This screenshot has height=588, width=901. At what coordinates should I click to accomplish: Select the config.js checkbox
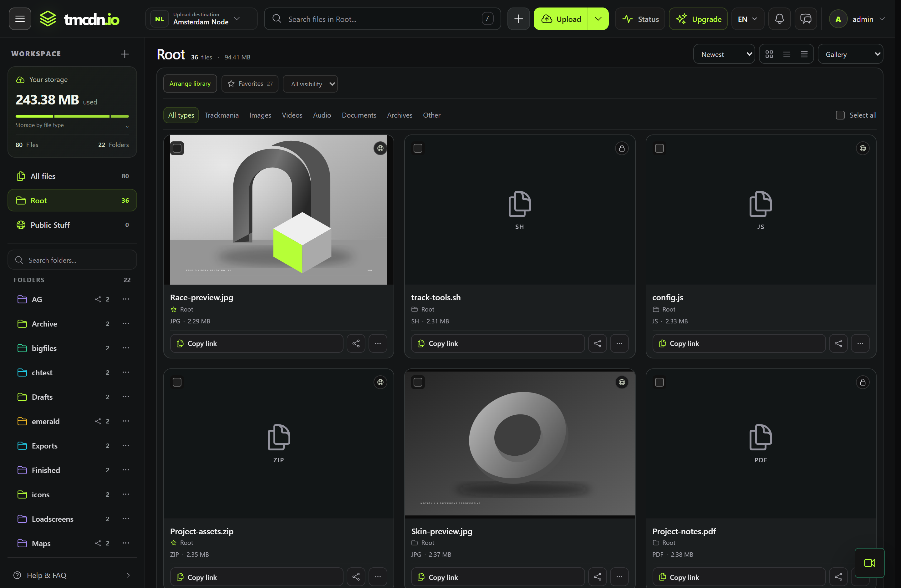pos(659,148)
